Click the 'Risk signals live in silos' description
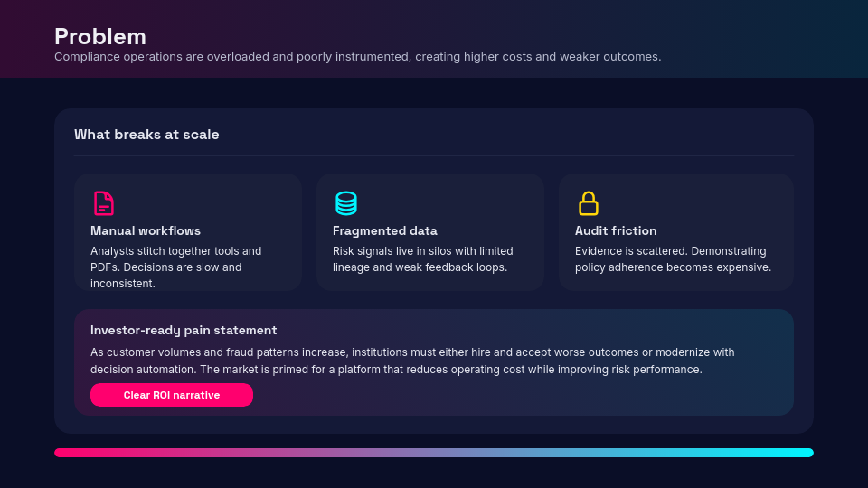868x488 pixels. tap(422, 258)
